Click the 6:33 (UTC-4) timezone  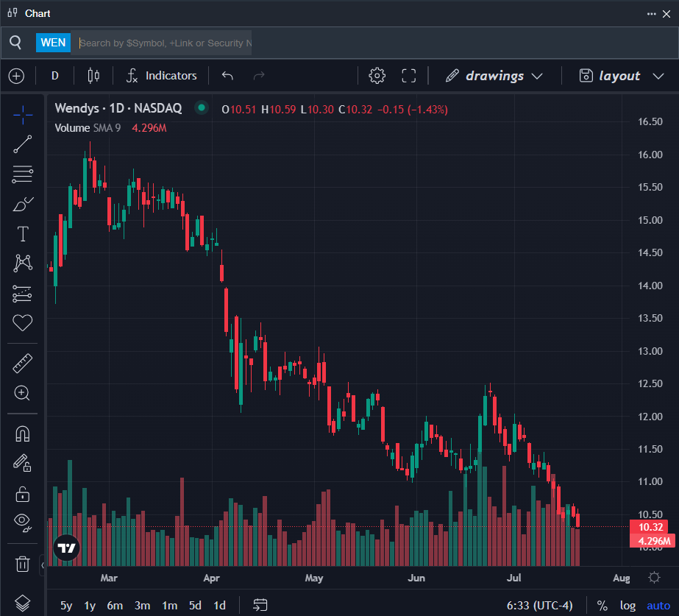pos(539,606)
